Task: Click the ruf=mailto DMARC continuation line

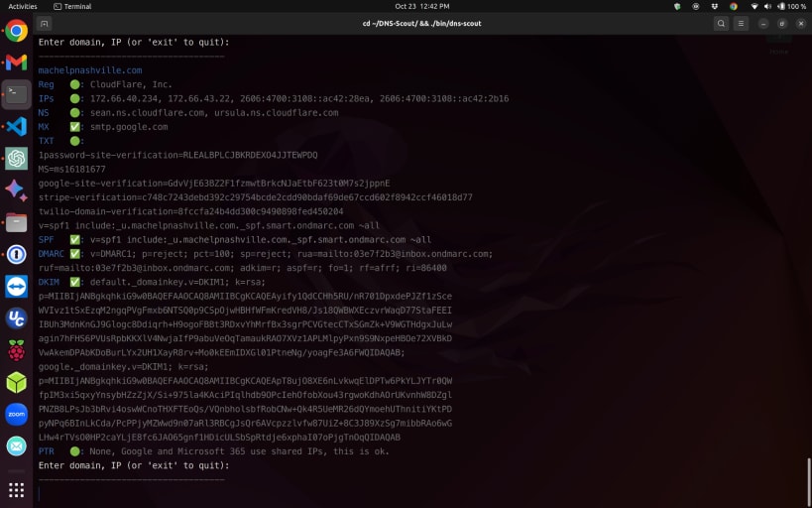Action: (242, 268)
